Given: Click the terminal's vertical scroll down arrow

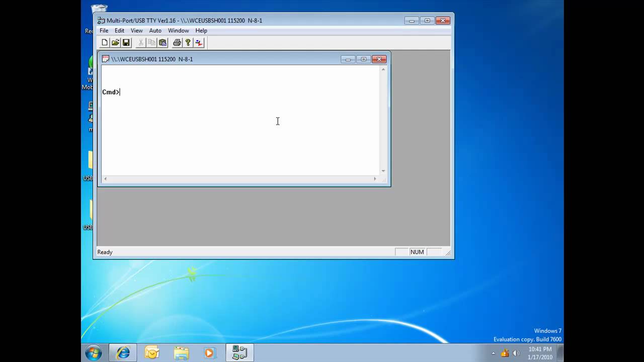Looking at the screenshot, I should pyautogui.click(x=383, y=171).
